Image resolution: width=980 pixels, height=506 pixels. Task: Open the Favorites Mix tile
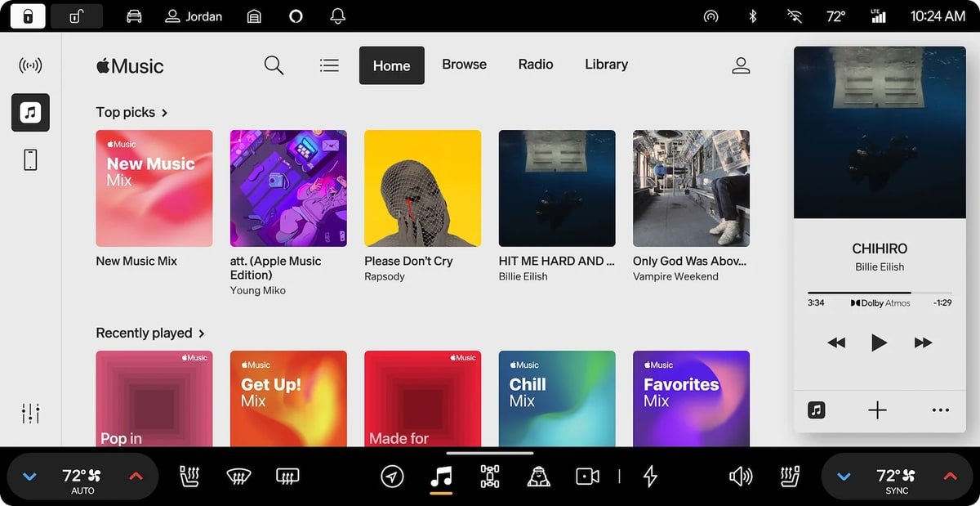point(691,398)
